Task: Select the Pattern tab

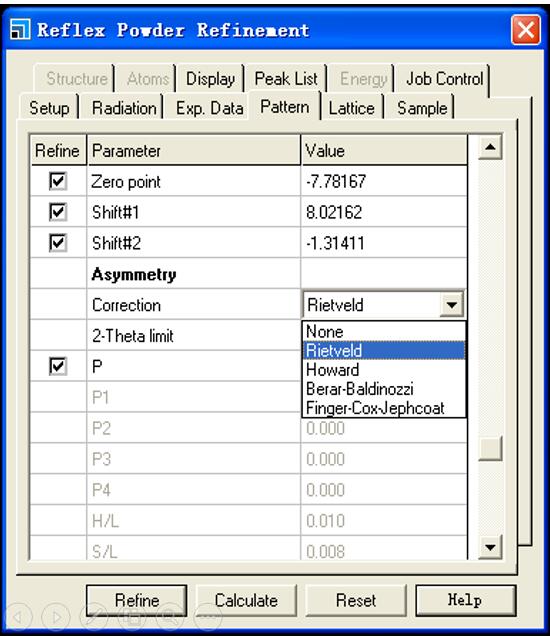Action: point(285,106)
